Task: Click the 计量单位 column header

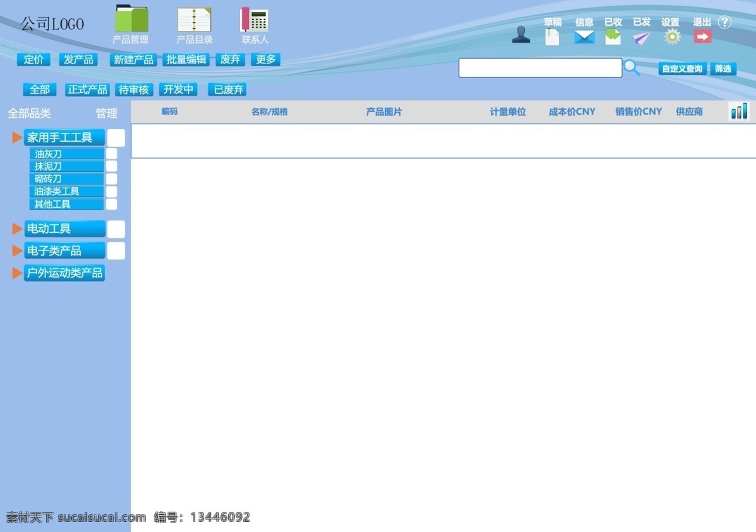Action: [508, 111]
